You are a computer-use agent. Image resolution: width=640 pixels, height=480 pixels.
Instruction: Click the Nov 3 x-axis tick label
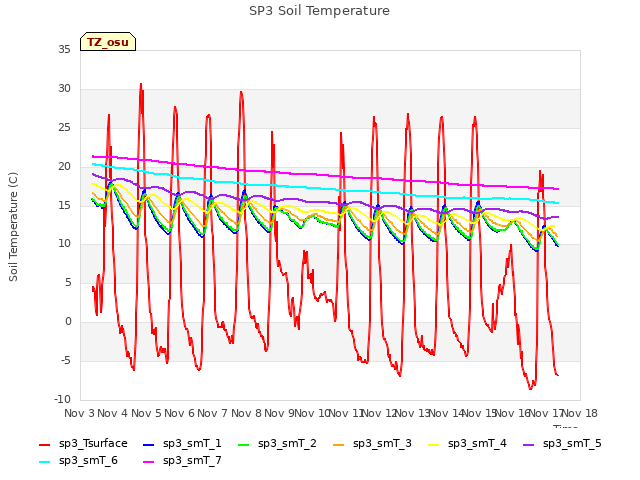79,413
